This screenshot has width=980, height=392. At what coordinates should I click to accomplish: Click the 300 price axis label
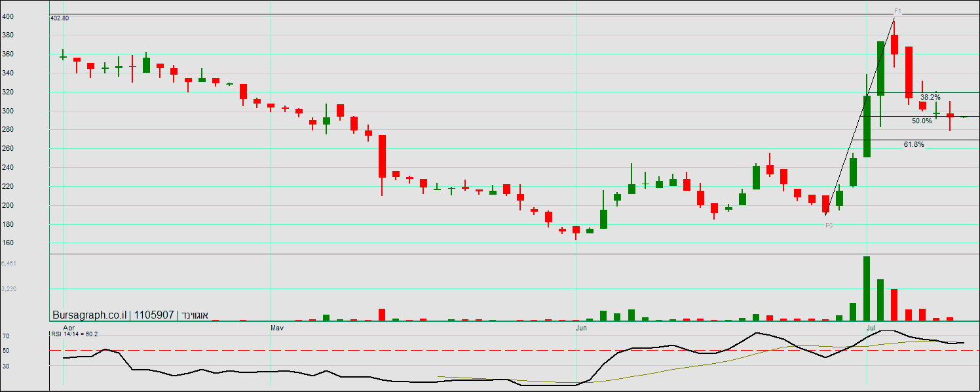(7, 111)
